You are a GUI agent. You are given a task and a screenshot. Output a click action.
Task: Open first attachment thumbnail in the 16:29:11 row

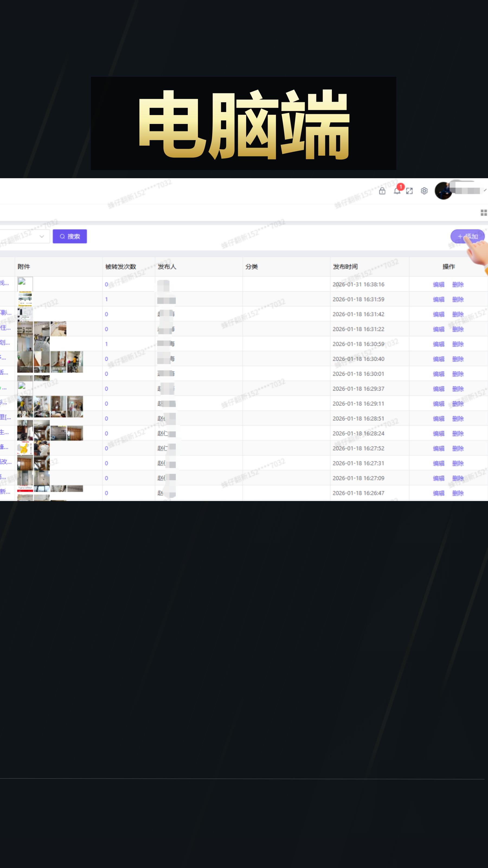point(25,406)
